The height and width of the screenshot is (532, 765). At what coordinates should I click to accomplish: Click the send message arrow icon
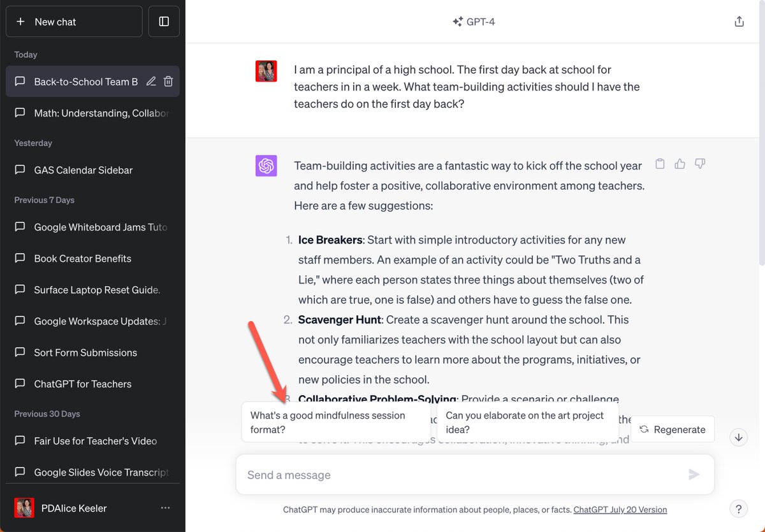tap(694, 475)
